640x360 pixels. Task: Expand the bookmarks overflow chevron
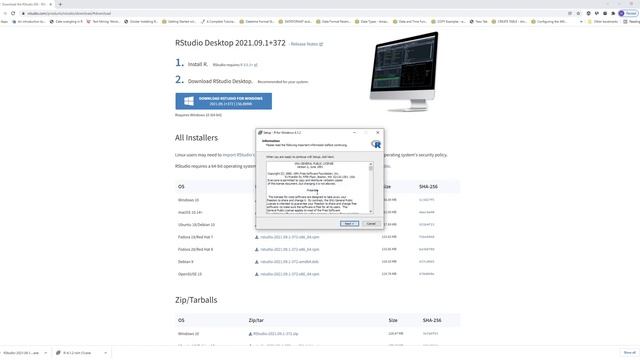tap(581, 22)
